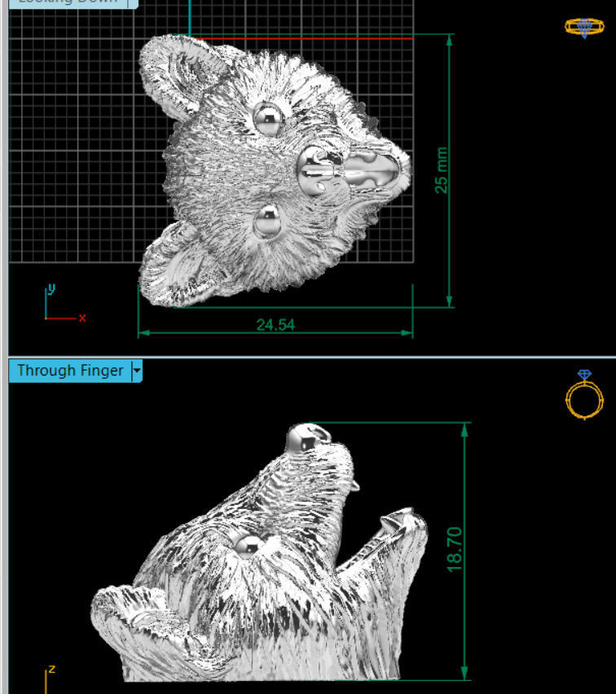Click the x-y axis indicator in Looking Down view

(x=64, y=303)
